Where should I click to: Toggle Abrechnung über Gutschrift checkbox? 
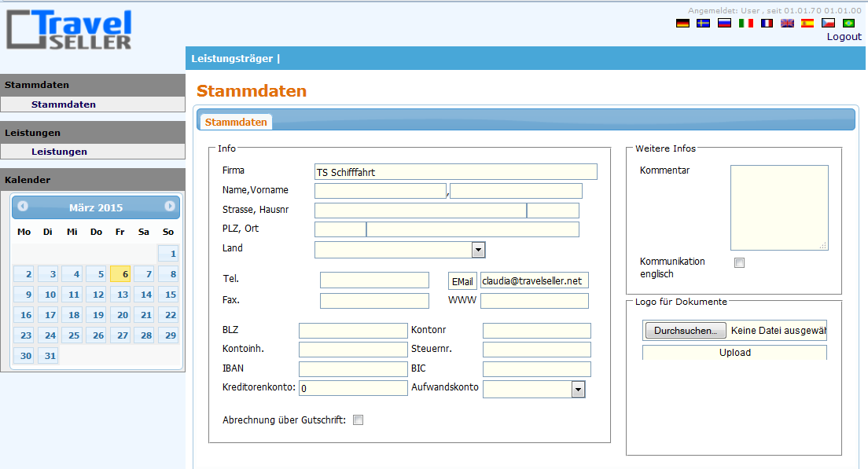pos(359,420)
